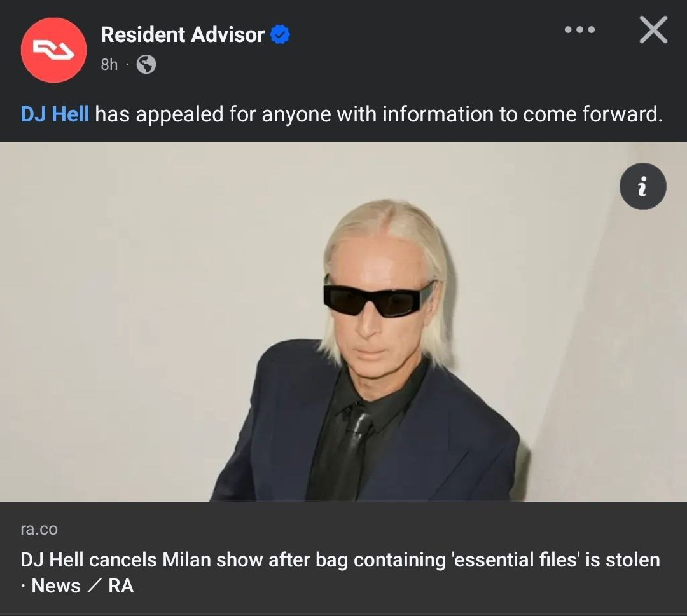Open the Resident Advisor page name
The height and width of the screenshot is (616, 687).
(183, 34)
